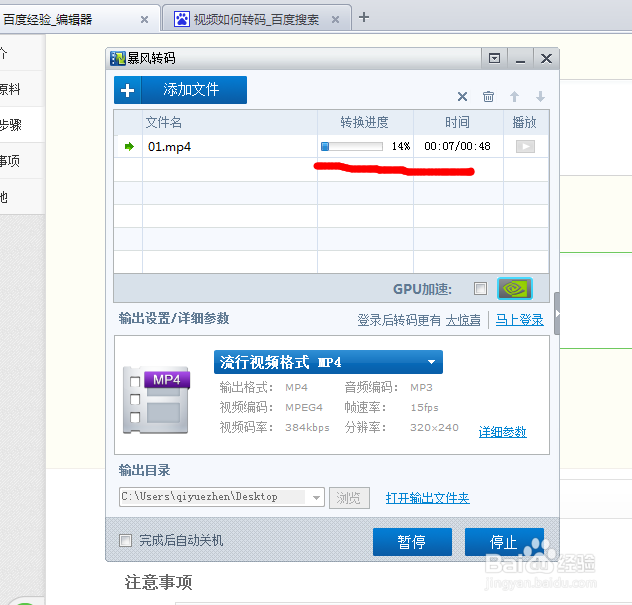Move file up with the up arrow icon

coord(514,97)
